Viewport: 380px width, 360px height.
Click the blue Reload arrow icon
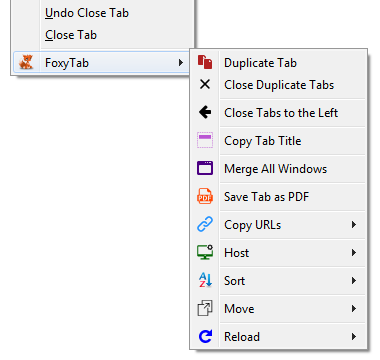(205, 336)
